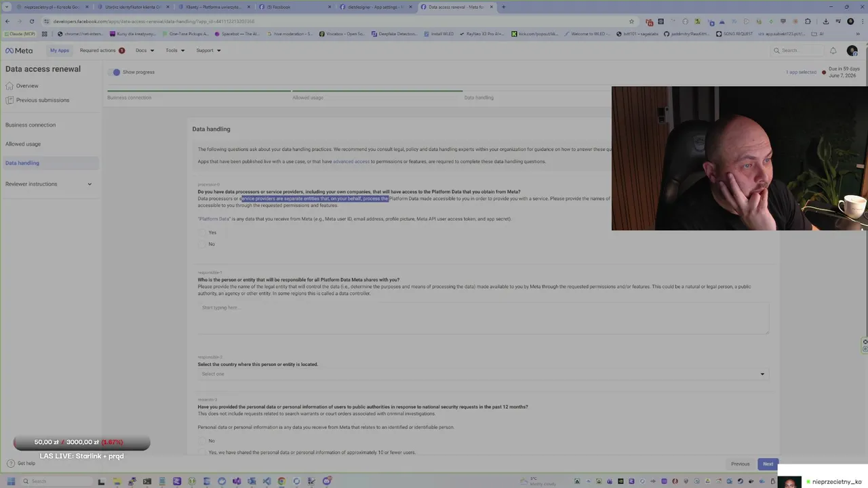Open the Tools dropdown menu
Image resolution: width=868 pixels, height=488 pixels.
(175, 50)
